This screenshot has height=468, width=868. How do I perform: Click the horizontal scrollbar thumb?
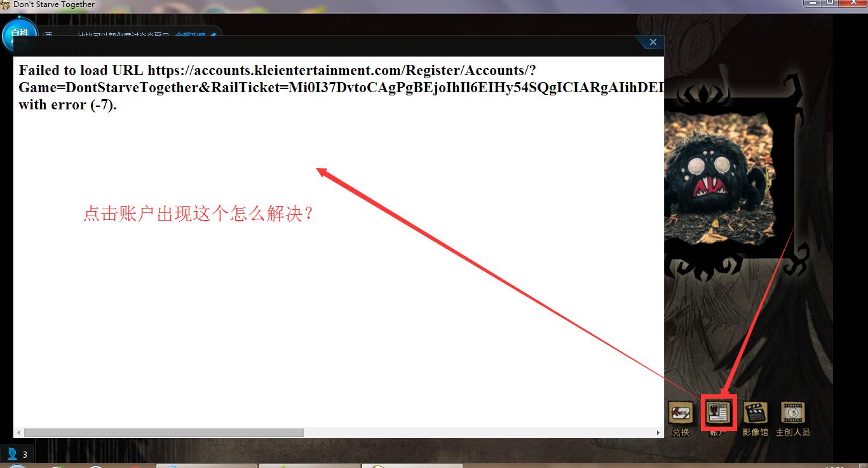pyautogui.click(x=163, y=433)
